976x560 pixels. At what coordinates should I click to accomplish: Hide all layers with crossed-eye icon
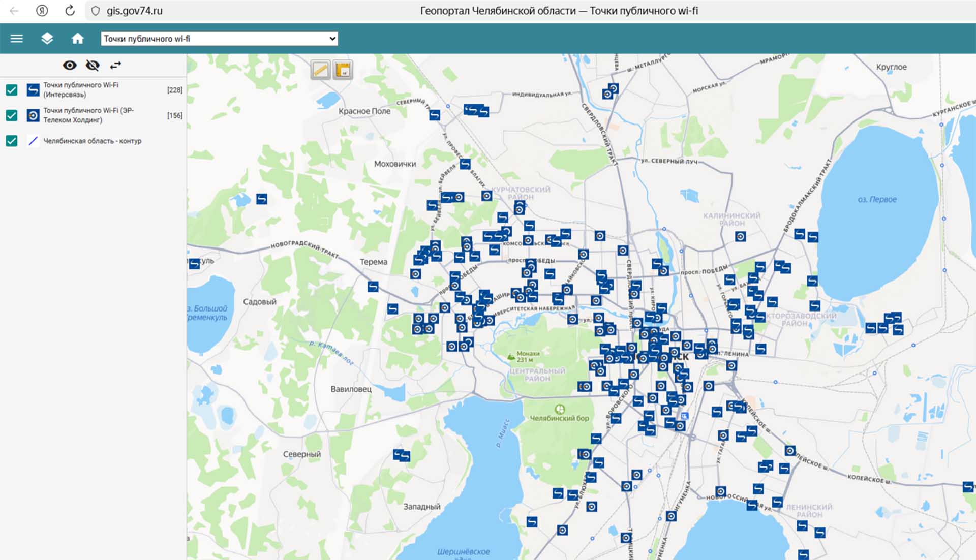[93, 65]
